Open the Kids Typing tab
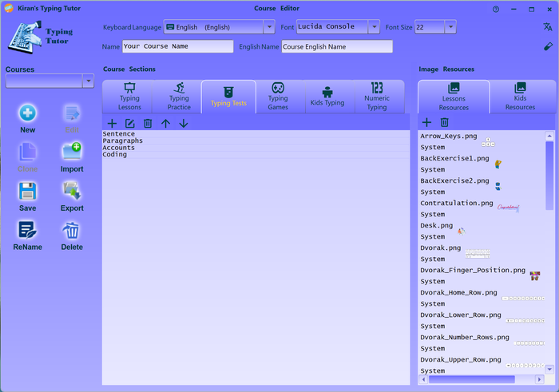 click(327, 97)
